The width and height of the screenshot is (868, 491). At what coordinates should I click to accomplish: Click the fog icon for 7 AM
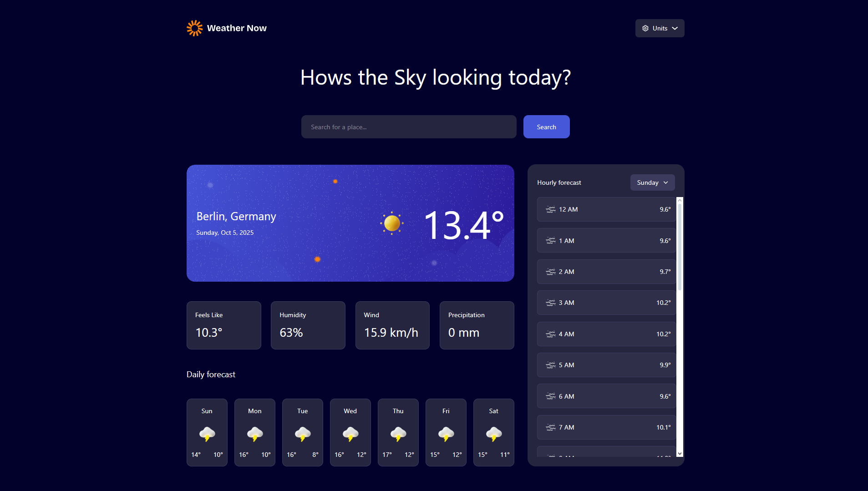pyautogui.click(x=551, y=427)
